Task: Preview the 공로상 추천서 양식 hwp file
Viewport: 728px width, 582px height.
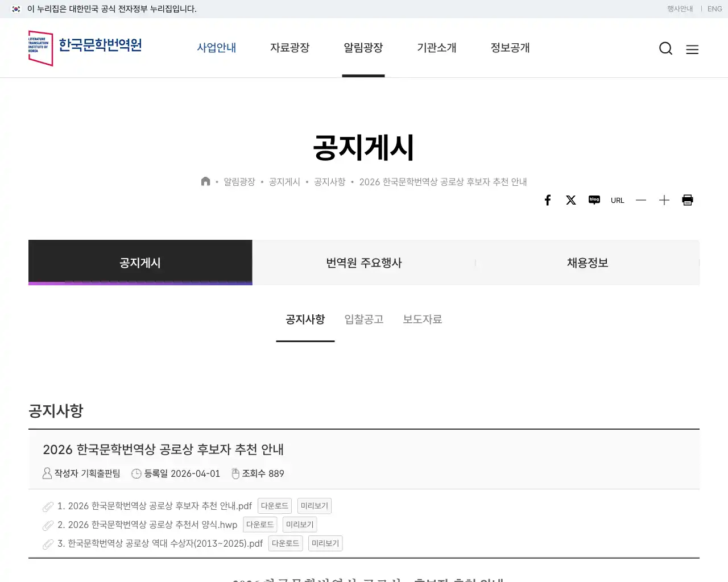Action: pyautogui.click(x=300, y=524)
